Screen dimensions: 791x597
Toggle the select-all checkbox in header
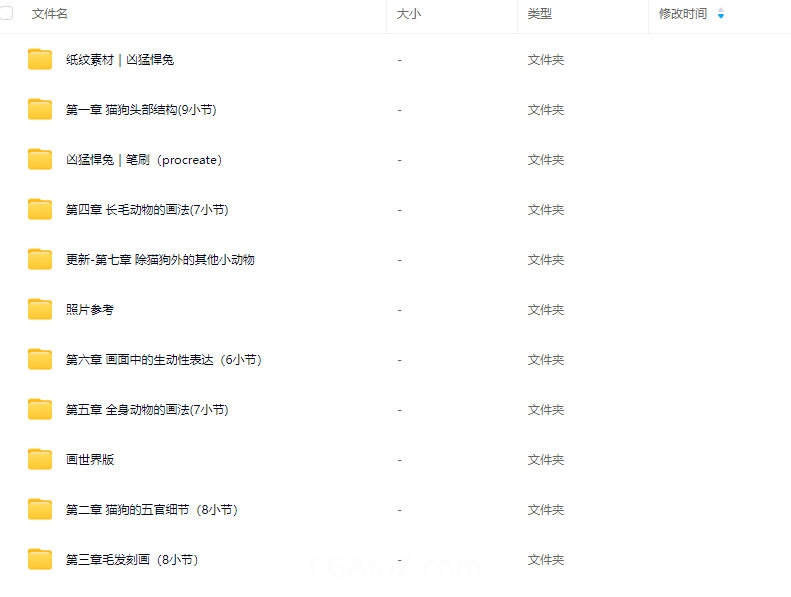[x=6, y=14]
